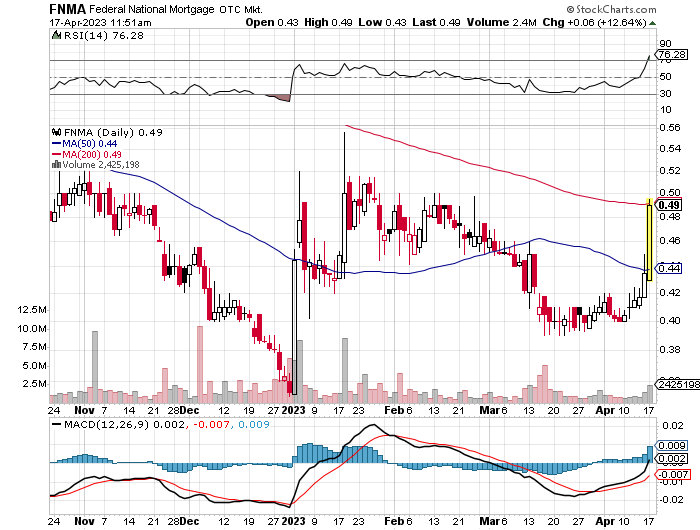Click the red line marker before MA(200)
Screen dimensions: 700x530
pyautogui.click(x=56, y=154)
